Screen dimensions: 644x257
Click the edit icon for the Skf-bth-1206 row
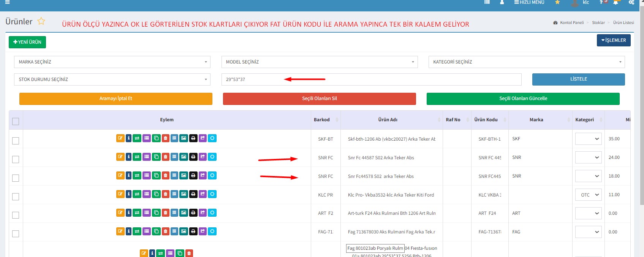(x=120, y=138)
